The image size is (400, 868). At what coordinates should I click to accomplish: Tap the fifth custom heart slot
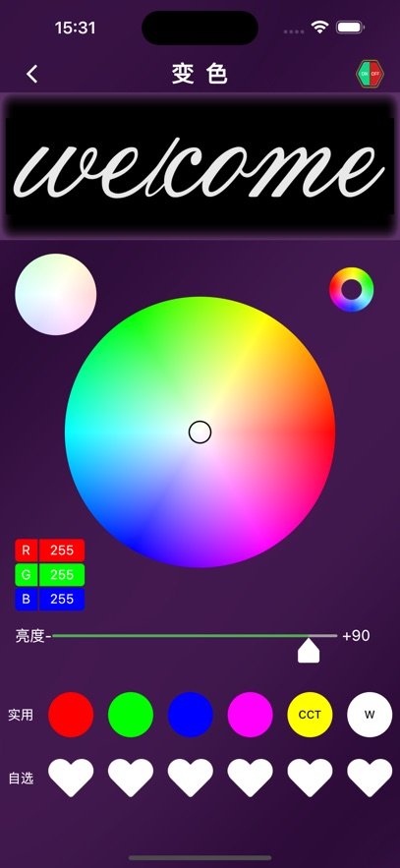click(310, 778)
